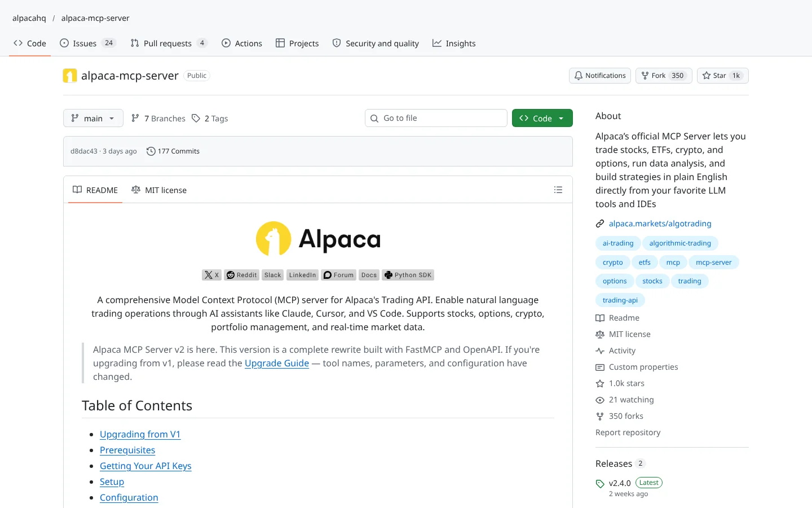Image resolution: width=812 pixels, height=508 pixels.
Task: Open the Activity link in About
Action: 616,351
